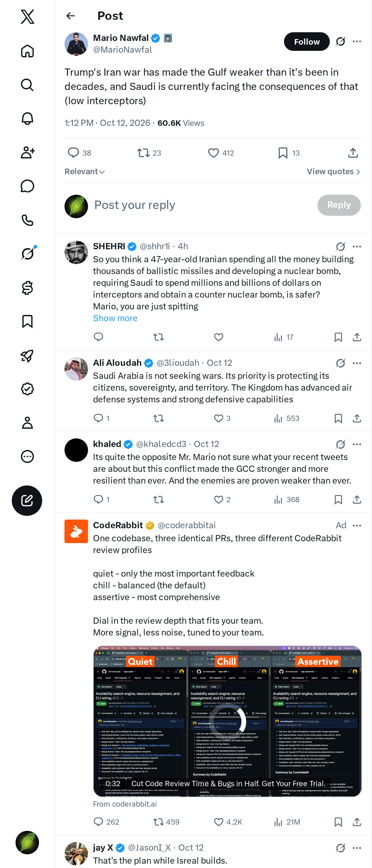The width and height of the screenshot is (372, 868).
Task: Click the Post your reply field
Action: point(202,205)
